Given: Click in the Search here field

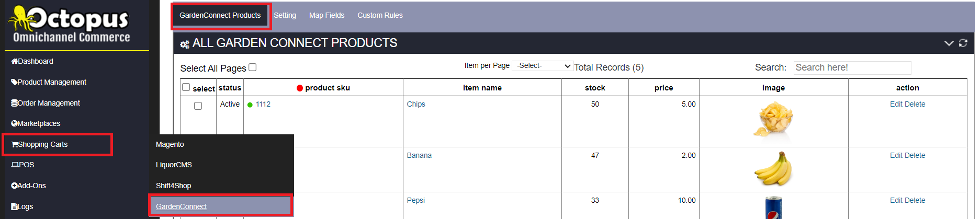Looking at the screenshot, I should pyautogui.click(x=852, y=67).
